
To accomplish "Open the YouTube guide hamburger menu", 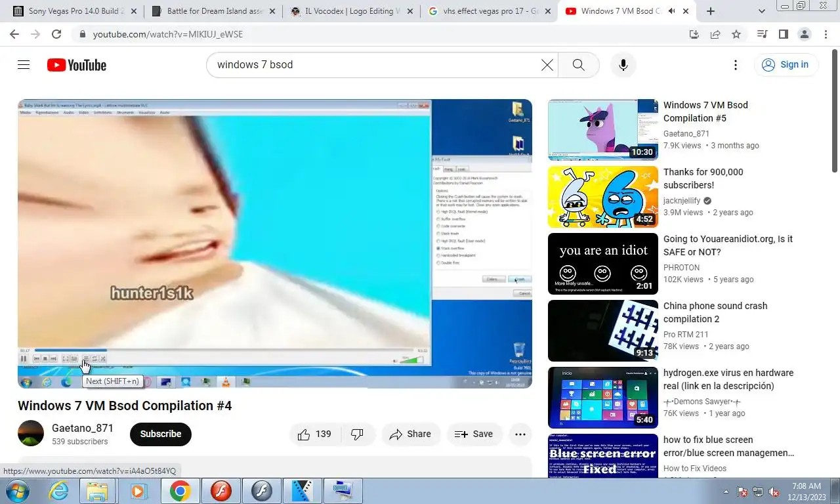I will (24, 64).
